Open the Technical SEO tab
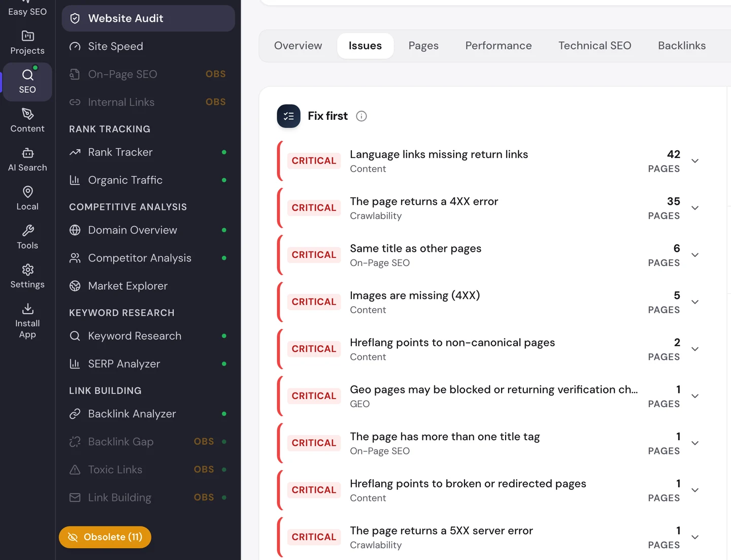Screen dimensions: 731x560 coord(595,46)
